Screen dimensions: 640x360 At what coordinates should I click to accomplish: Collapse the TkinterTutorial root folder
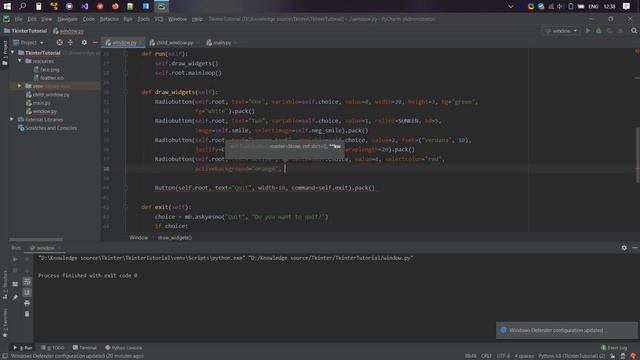coord(12,53)
